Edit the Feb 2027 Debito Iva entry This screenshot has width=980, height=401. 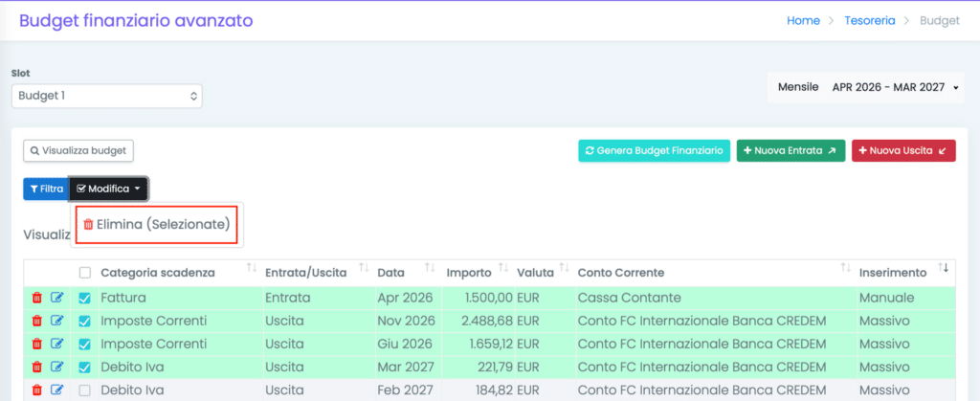pos(56,390)
